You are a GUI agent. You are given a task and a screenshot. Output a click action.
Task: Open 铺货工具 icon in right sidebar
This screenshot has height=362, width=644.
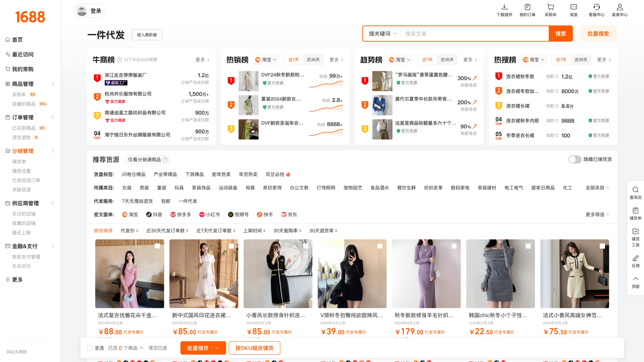pyautogui.click(x=635, y=231)
